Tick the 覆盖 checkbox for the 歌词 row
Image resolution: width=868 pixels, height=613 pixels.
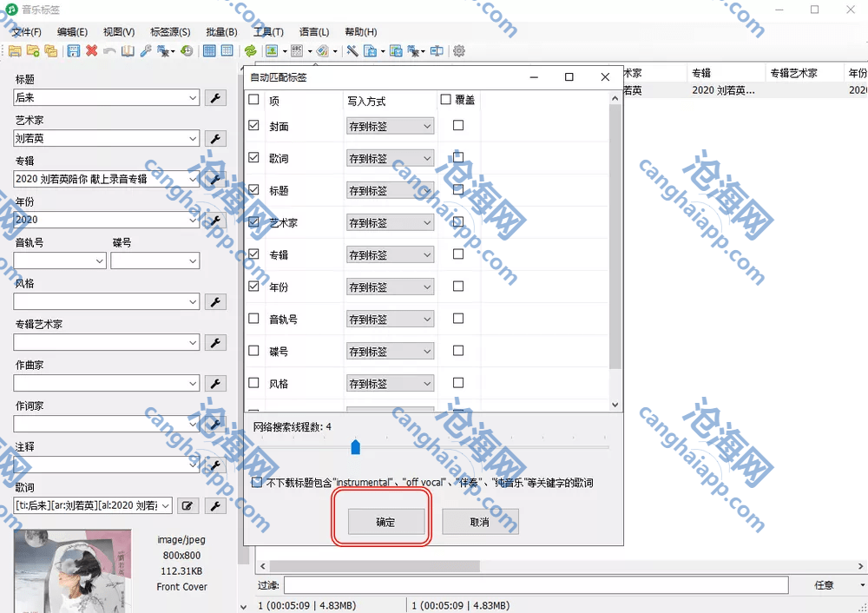[x=458, y=158]
